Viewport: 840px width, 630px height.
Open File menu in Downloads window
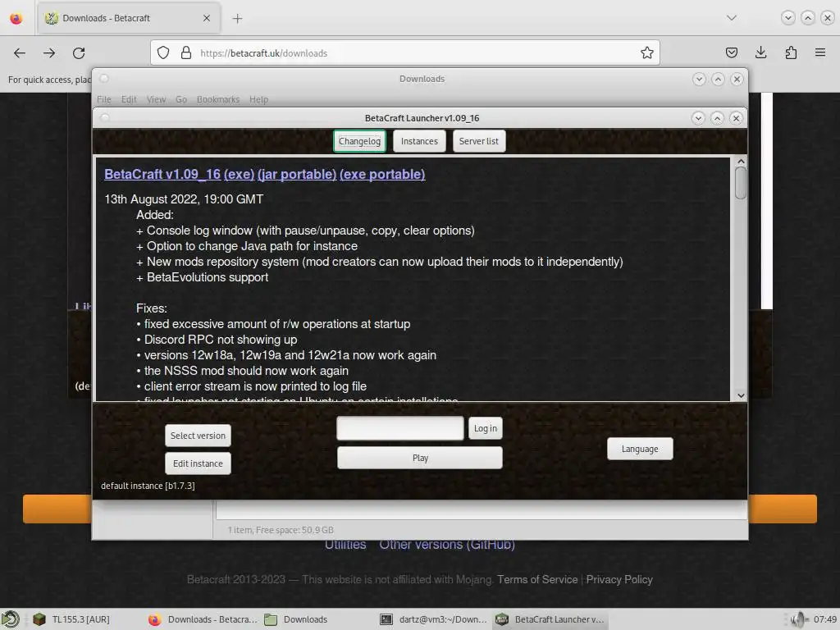click(x=104, y=99)
